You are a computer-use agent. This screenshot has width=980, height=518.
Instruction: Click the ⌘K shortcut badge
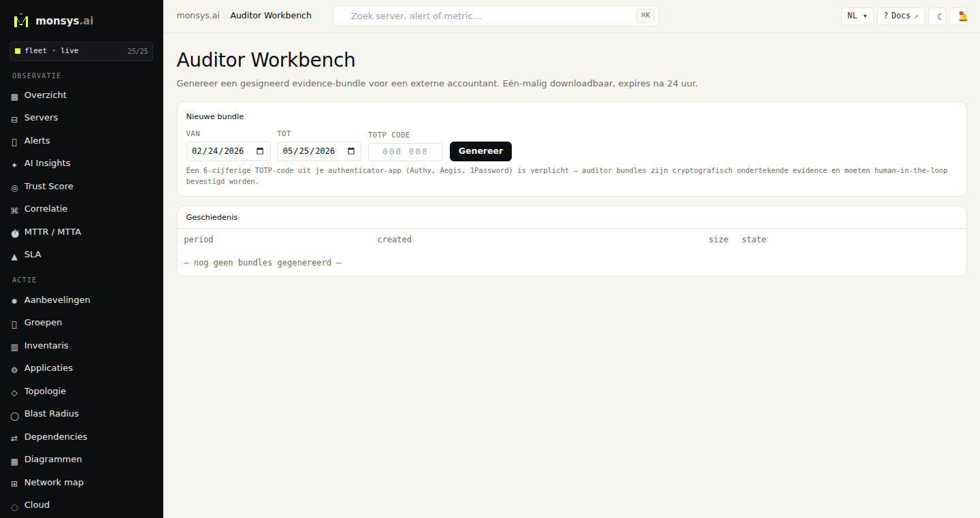click(645, 16)
